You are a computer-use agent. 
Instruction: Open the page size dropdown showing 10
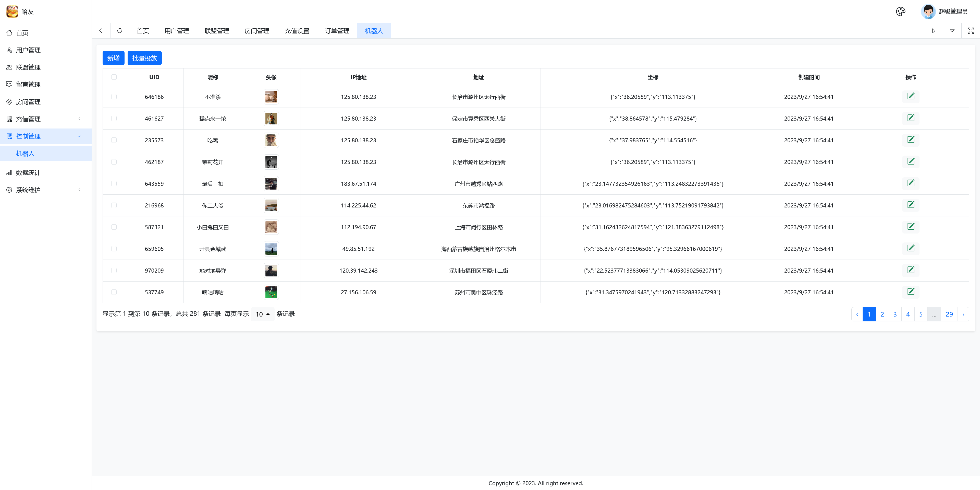263,314
